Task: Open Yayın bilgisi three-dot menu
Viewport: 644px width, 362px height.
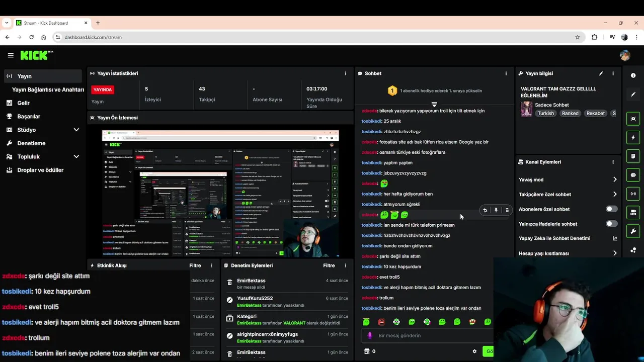Action: click(x=613, y=73)
